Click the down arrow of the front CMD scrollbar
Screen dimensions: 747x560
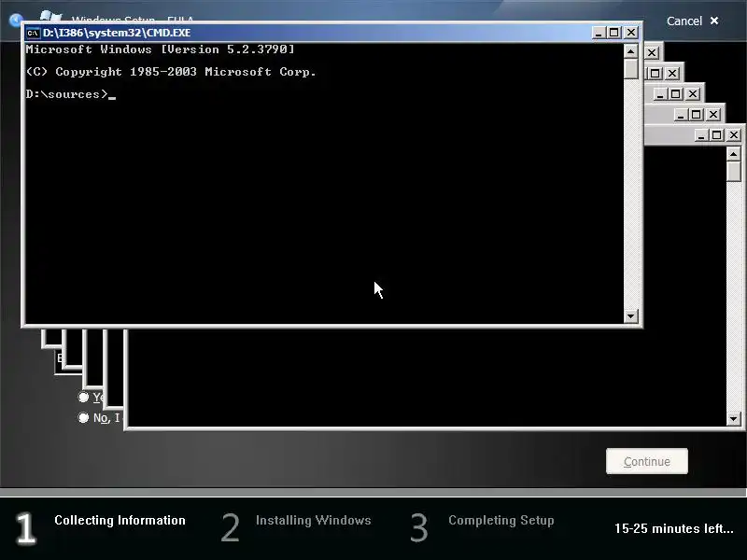tap(631, 315)
